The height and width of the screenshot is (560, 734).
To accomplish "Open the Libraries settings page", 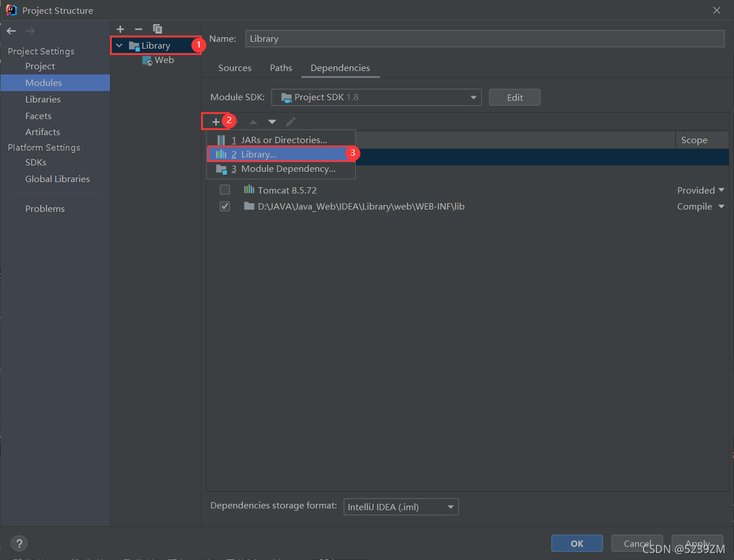I will 43,99.
